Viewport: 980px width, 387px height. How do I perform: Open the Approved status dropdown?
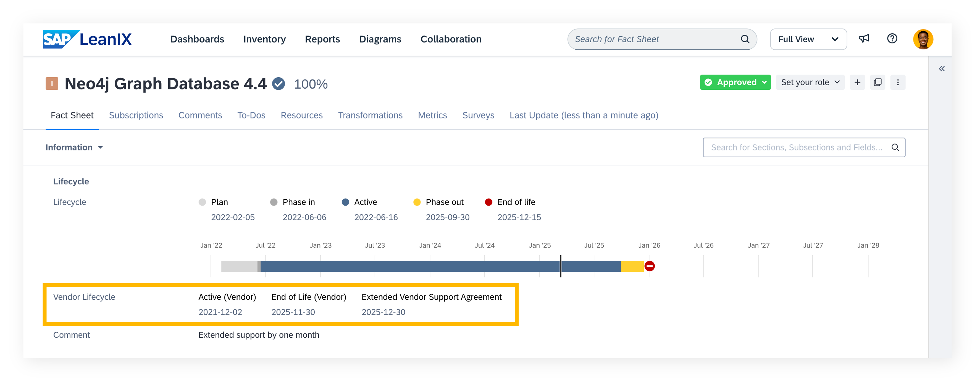pyautogui.click(x=735, y=83)
